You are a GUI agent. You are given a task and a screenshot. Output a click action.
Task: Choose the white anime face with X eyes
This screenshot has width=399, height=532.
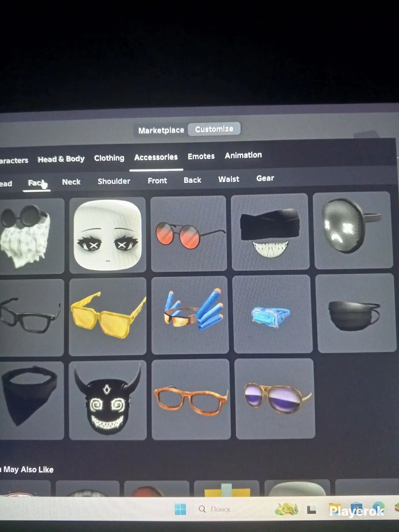(x=107, y=235)
